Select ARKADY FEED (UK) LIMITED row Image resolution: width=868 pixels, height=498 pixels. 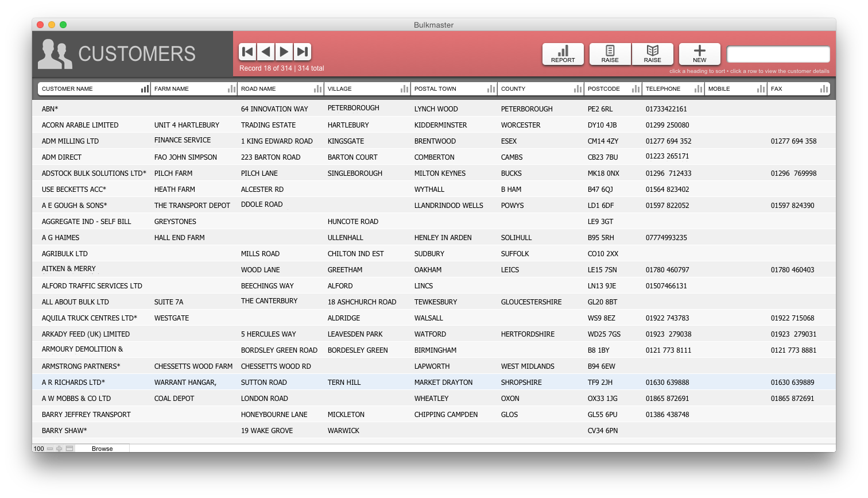[x=434, y=334]
